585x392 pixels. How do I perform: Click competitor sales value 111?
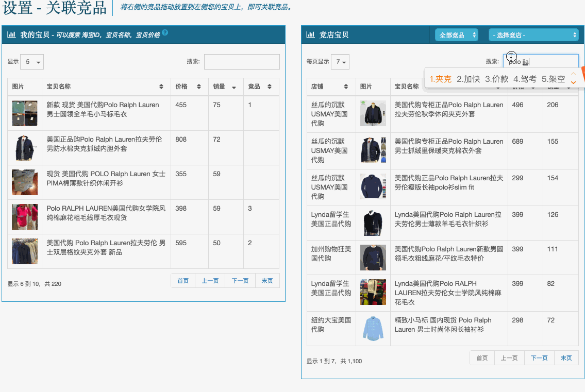(x=553, y=249)
